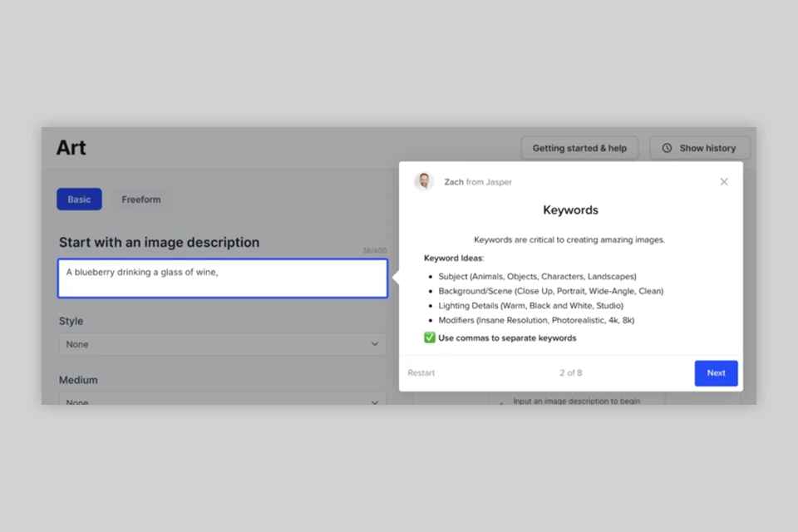Viewport: 798px width, 532px height.
Task: Click the green checkmark emoji icon
Action: pos(430,337)
